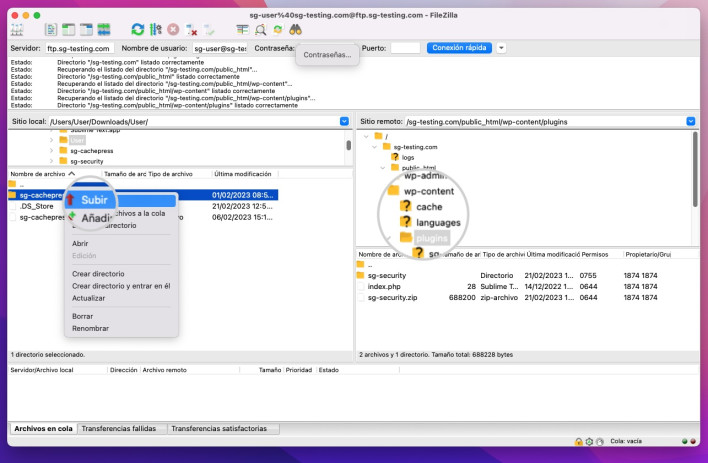Click the red activity indicator light

click(693, 441)
